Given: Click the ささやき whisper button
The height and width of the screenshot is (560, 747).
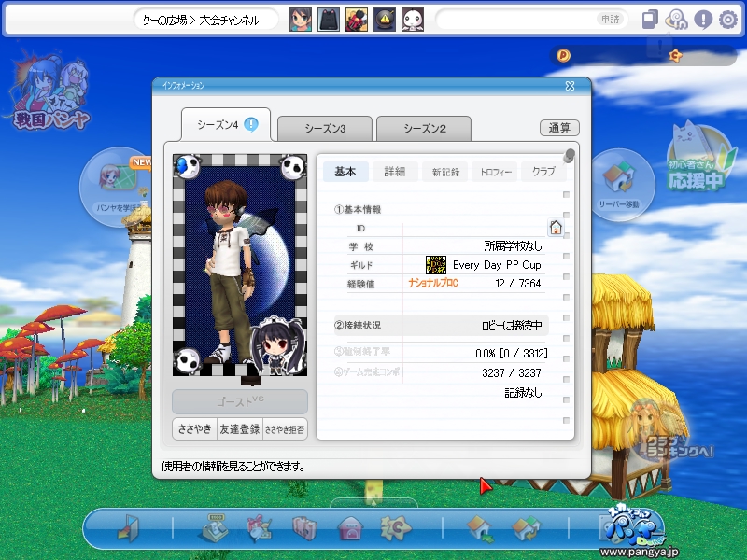Looking at the screenshot, I should click(x=194, y=429).
